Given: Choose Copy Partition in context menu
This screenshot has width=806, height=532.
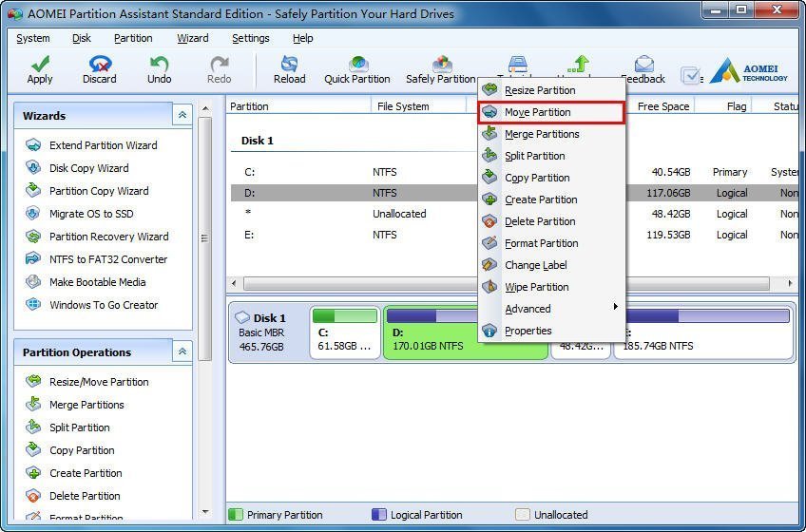Looking at the screenshot, I should (551, 178).
